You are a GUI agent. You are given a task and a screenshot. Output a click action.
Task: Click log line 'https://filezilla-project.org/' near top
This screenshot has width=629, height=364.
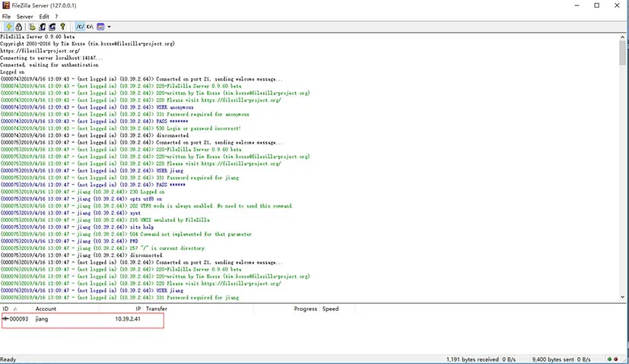click(x=40, y=51)
